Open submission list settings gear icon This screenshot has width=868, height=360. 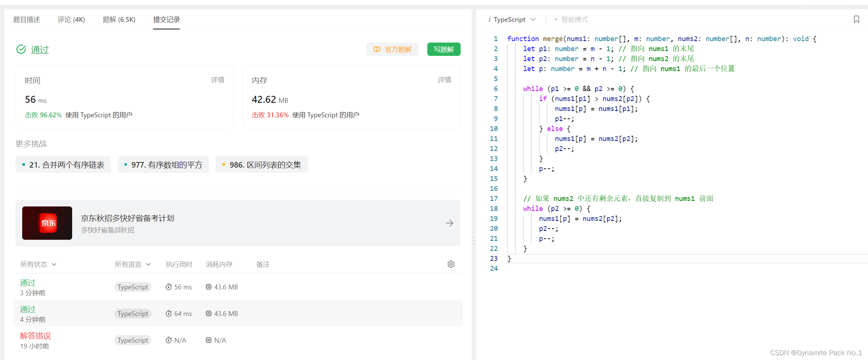pos(451,264)
